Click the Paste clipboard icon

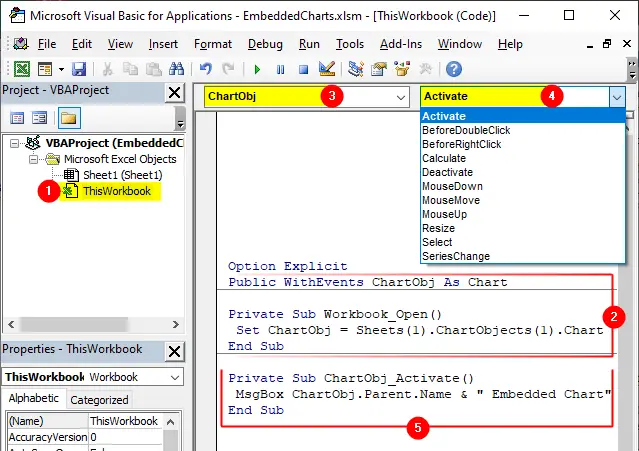coord(154,69)
